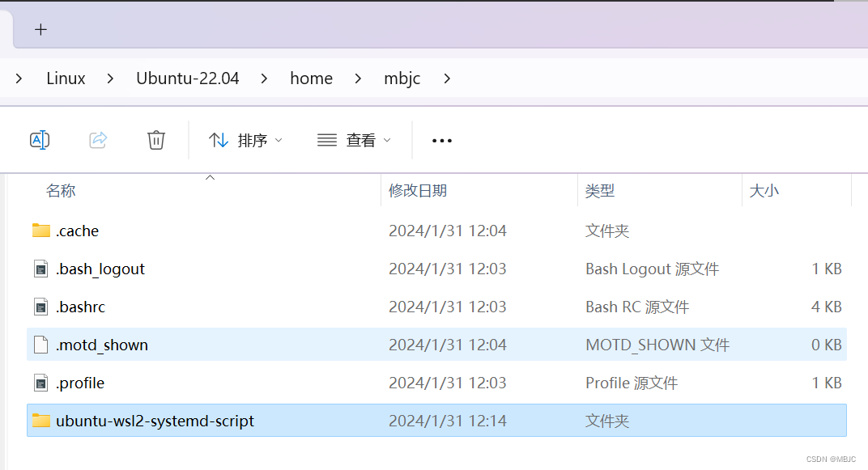The width and height of the screenshot is (868, 470).
Task: Click the .bashrc file icon
Action: (41, 307)
